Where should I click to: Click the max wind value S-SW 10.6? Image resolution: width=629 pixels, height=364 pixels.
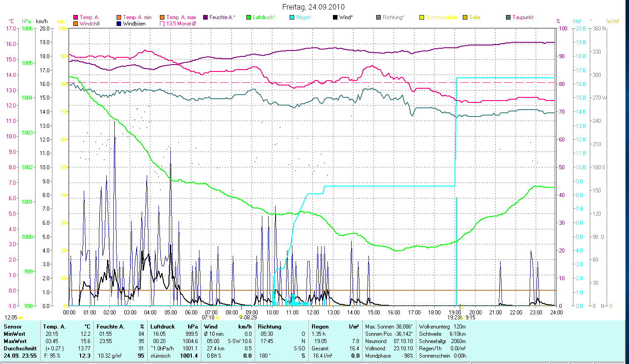coord(240,341)
